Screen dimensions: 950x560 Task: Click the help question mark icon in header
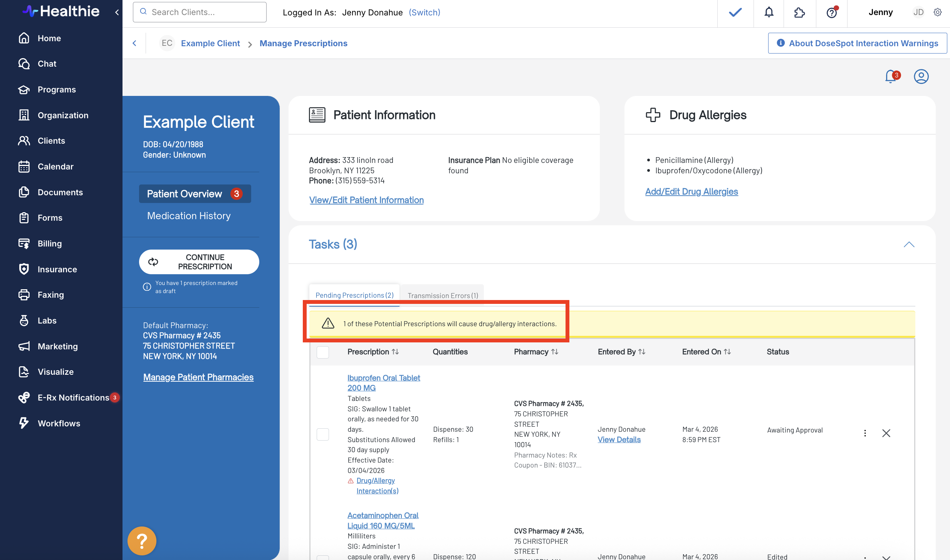coord(831,12)
